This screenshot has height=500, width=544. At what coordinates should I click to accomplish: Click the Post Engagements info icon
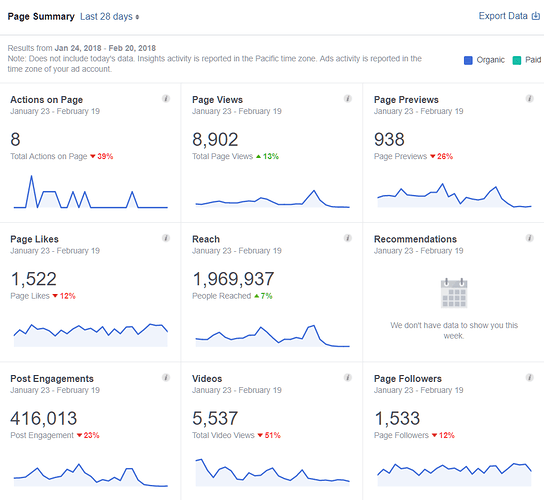coord(166,378)
